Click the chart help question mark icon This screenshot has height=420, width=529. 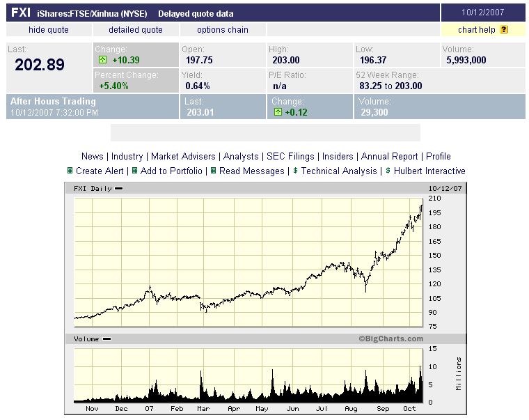pyautogui.click(x=504, y=30)
